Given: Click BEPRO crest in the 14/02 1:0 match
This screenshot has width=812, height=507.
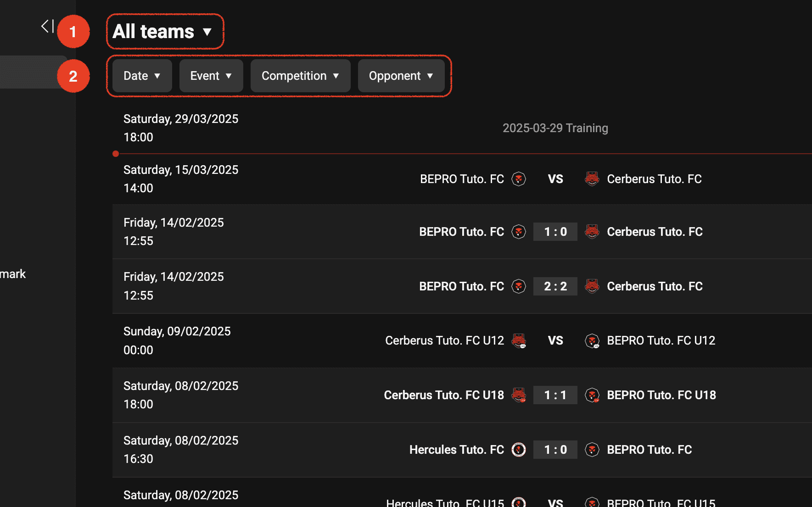Looking at the screenshot, I should [x=519, y=232].
